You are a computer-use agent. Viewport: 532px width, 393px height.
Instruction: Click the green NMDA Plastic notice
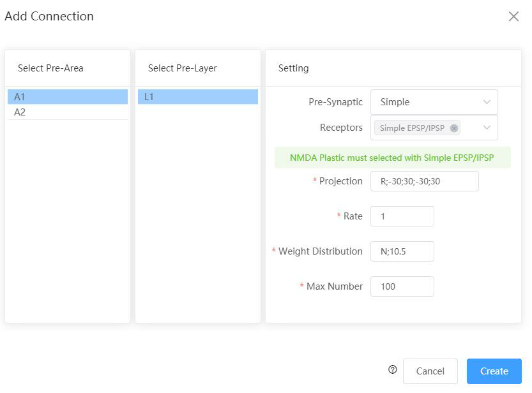[393, 158]
